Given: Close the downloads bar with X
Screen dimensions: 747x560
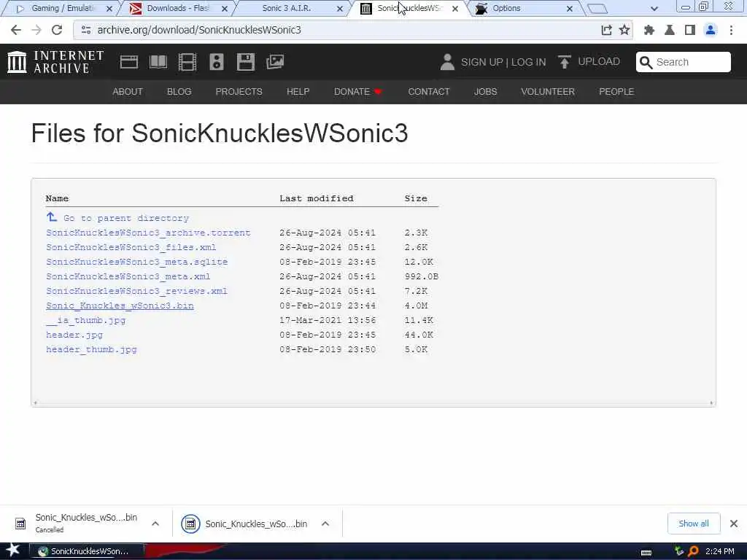Looking at the screenshot, I should click(734, 524).
